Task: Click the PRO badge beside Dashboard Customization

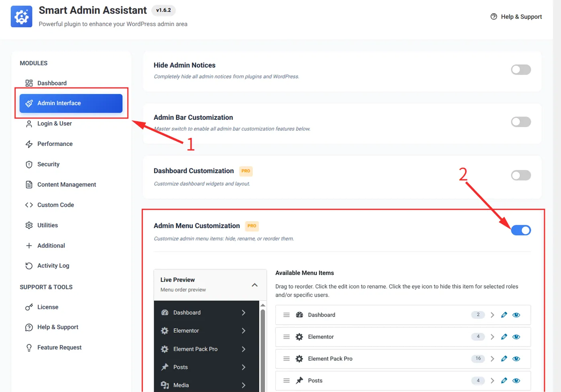Action: coord(246,171)
